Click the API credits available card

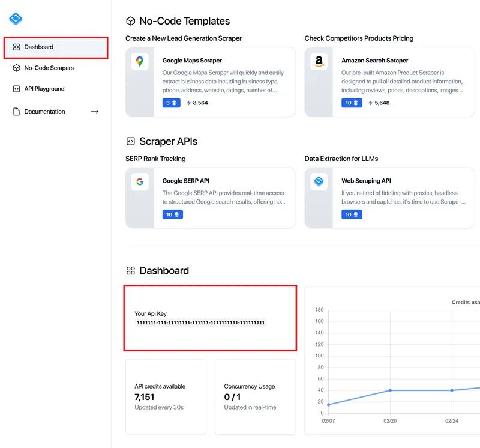pyautogui.click(x=166, y=397)
